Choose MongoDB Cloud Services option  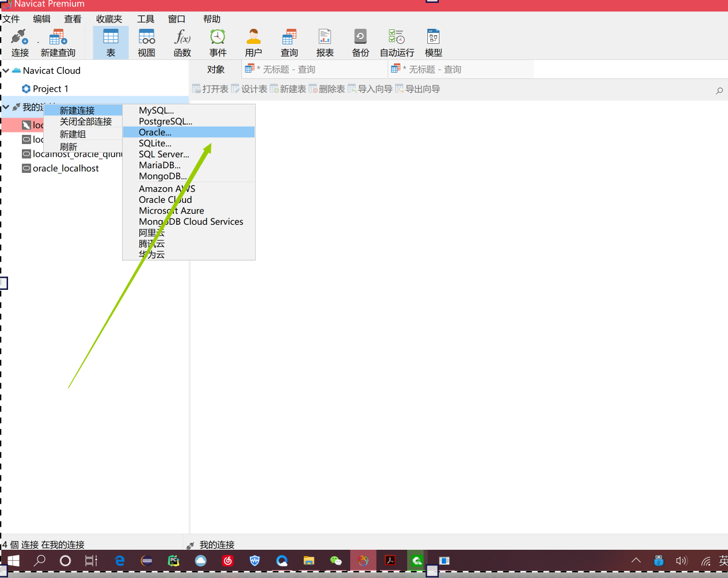point(189,221)
